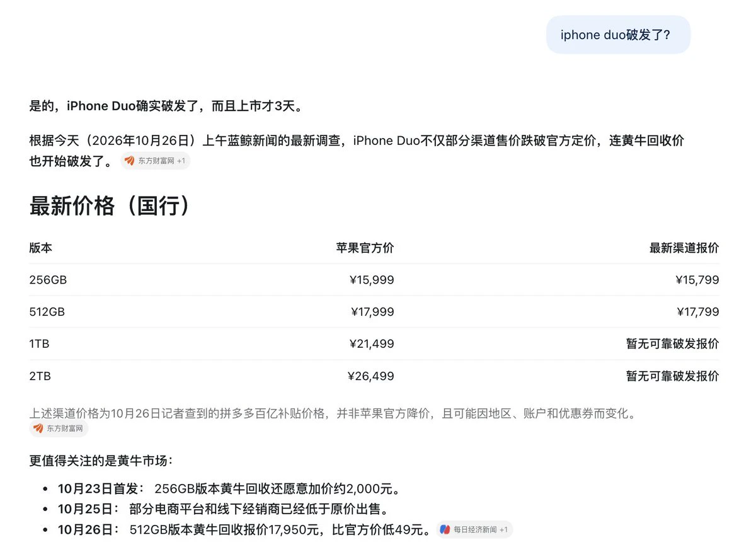Open the 东方财富网 citation under the price note
Viewport: 756px width, 547px height.
point(59,429)
